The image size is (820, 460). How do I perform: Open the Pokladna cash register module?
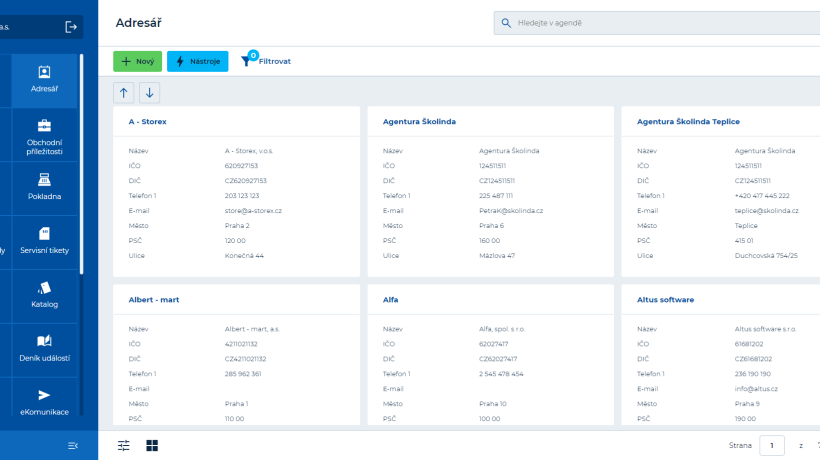coord(44,187)
